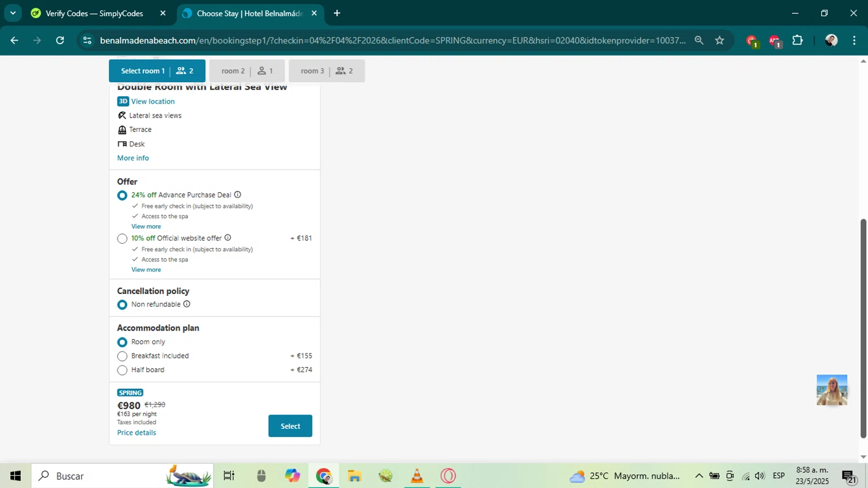The height and width of the screenshot is (488, 868).
Task: Select the 24% off Advance Purchase Deal
Action: 122,196
